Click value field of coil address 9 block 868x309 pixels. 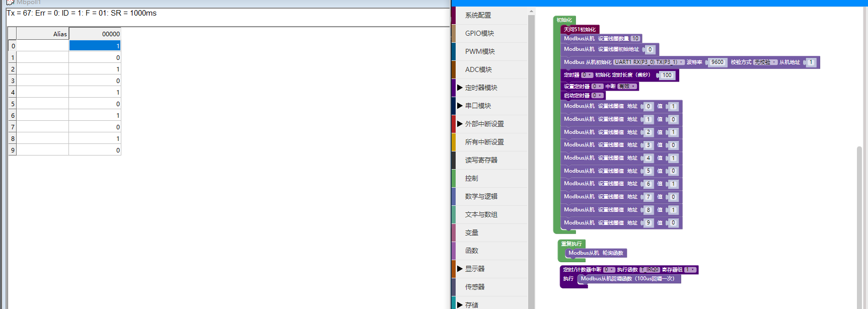pos(673,222)
